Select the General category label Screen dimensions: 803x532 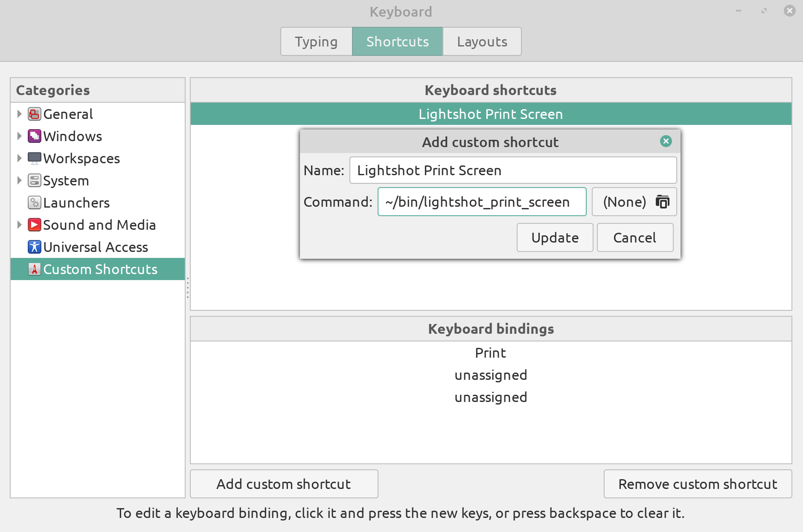coord(68,114)
